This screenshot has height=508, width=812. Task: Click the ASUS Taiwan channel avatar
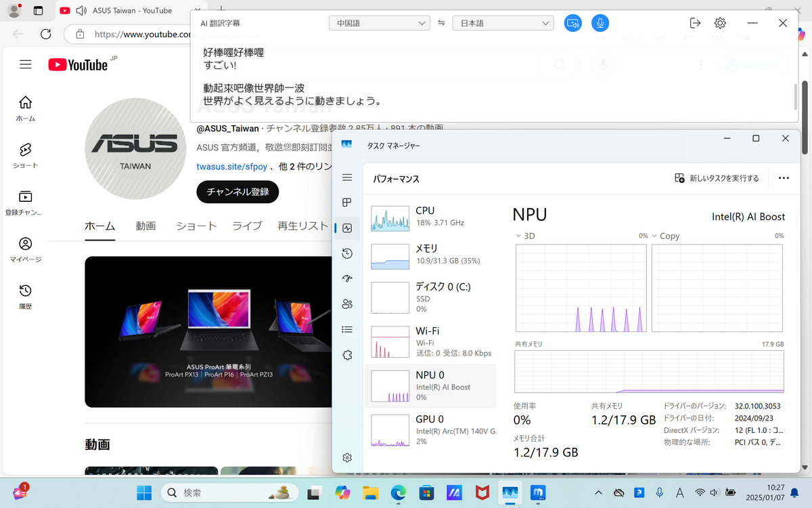135,148
